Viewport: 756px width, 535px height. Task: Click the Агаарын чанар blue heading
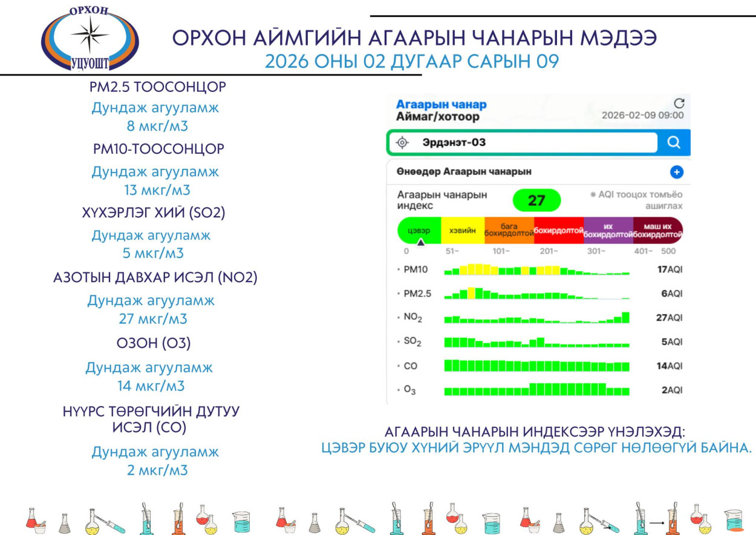[441, 104]
